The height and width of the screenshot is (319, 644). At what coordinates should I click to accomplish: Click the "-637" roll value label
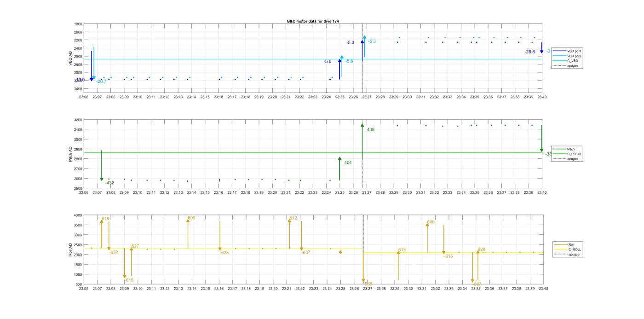pyautogui.click(x=305, y=253)
